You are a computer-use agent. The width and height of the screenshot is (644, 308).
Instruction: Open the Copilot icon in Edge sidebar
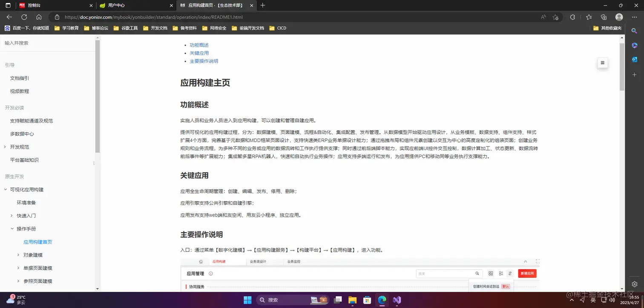coord(635,45)
